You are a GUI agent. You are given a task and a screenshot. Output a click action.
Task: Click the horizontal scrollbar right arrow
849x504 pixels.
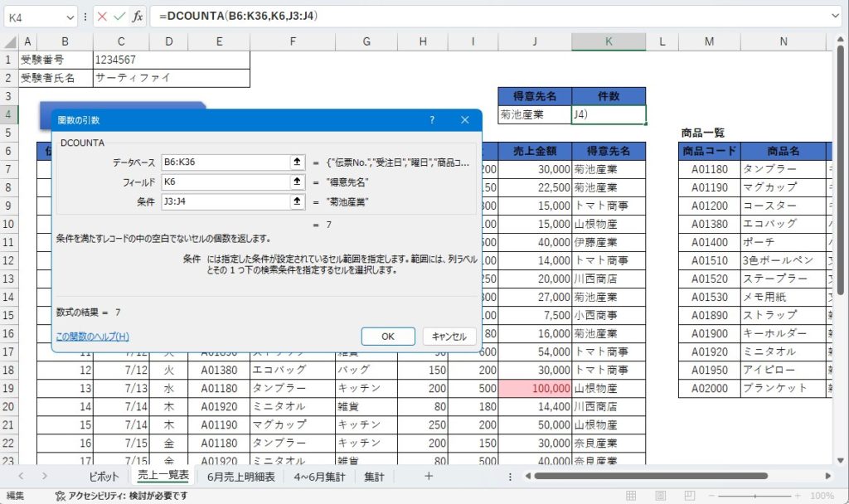click(x=824, y=477)
